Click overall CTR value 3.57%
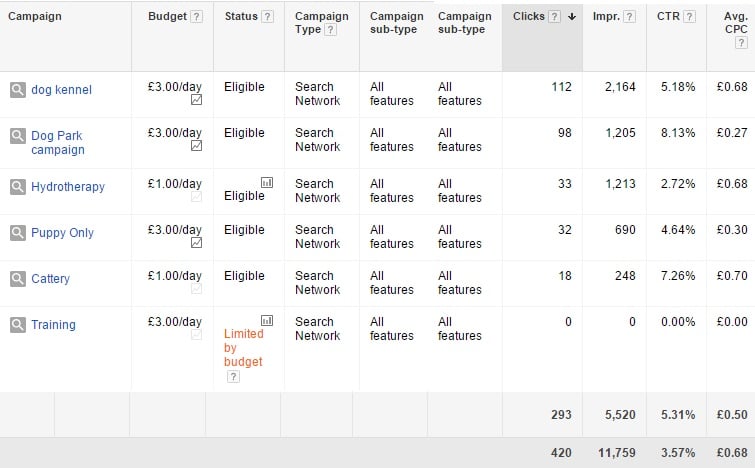 click(678, 453)
